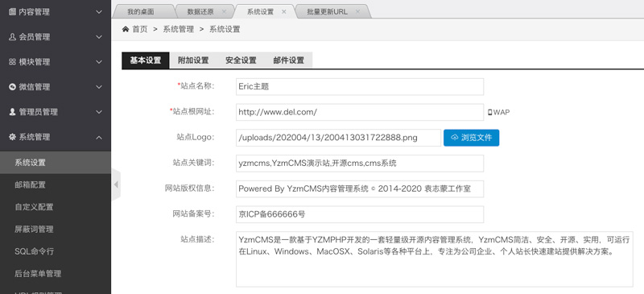644x294 pixels.
Task: Close the 系统设置 tab
Action: pyautogui.click(x=284, y=12)
